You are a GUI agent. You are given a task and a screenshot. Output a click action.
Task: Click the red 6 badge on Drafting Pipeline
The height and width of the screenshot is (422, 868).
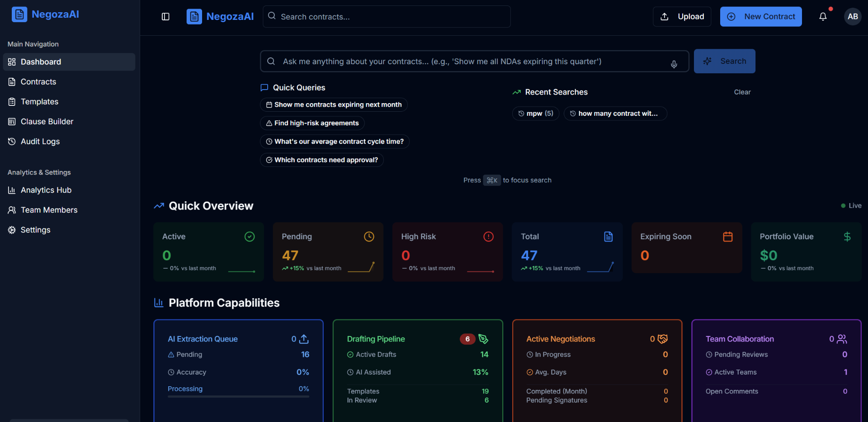[x=467, y=339]
